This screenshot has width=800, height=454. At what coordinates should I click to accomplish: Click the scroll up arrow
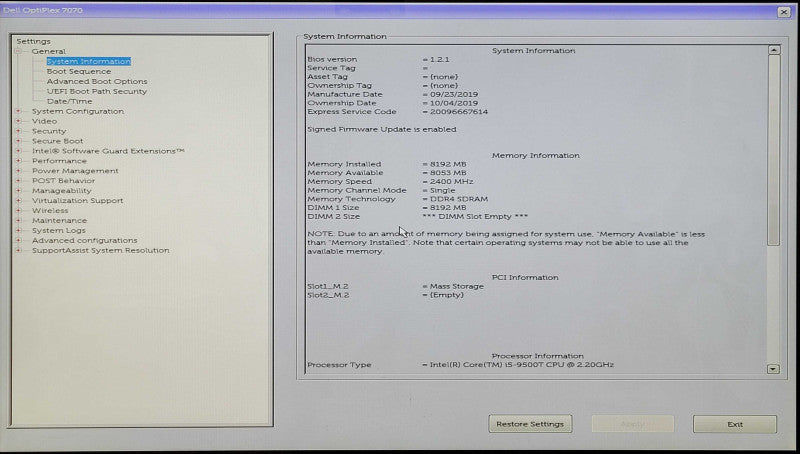774,50
